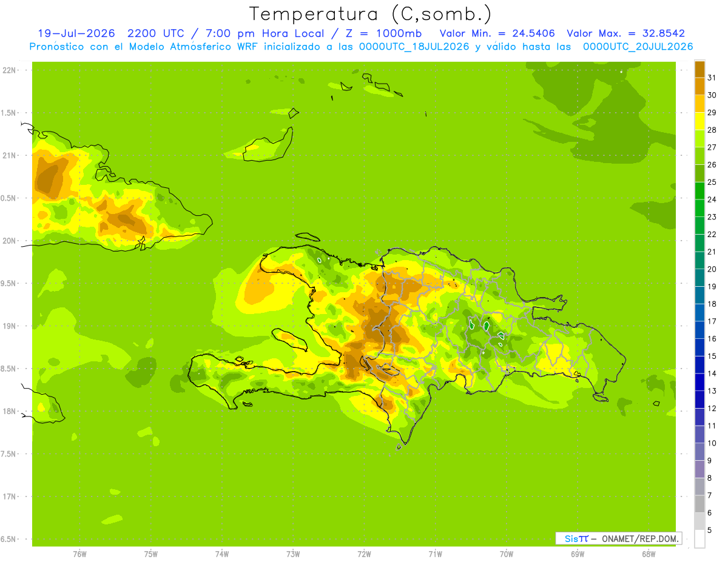Image resolution: width=728 pixels, height=562 pixels.
Task: Pick the purple swatch between 8 and 9
Action: coord(699,469)
